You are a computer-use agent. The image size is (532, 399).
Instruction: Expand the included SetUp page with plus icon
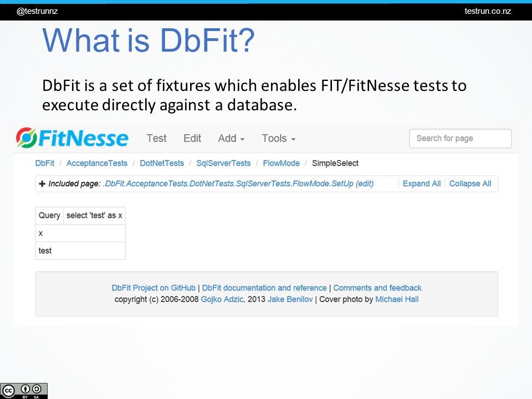tap(42, 183)
